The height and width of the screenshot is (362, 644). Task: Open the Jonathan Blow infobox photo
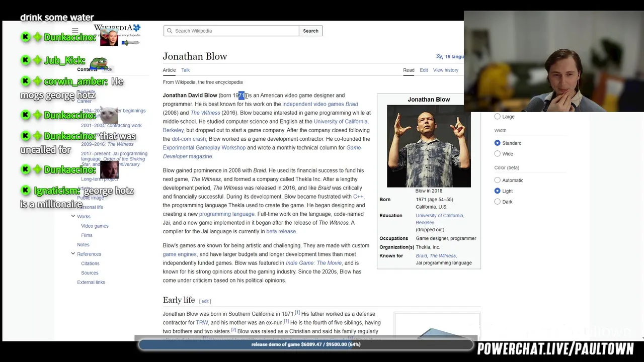[429, 146]
